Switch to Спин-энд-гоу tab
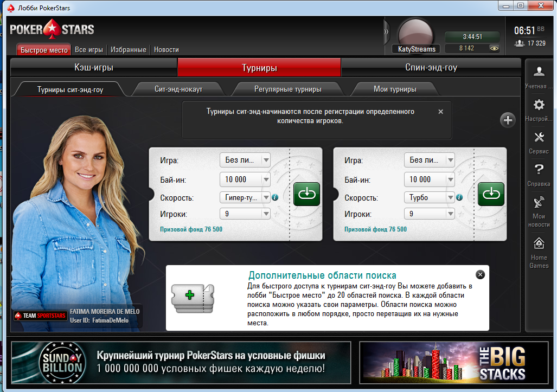The image size is (557, 392). point(431,67)
